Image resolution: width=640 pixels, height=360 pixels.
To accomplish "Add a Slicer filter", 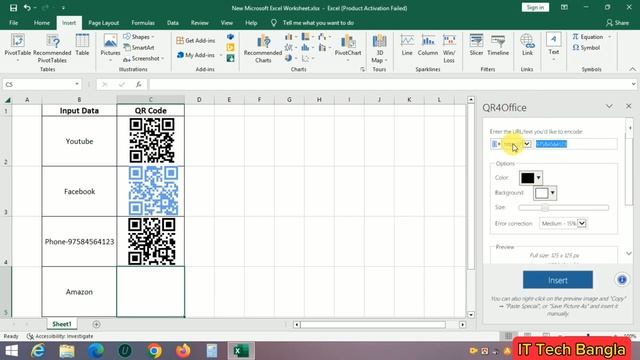I will (x=476, y=45).
